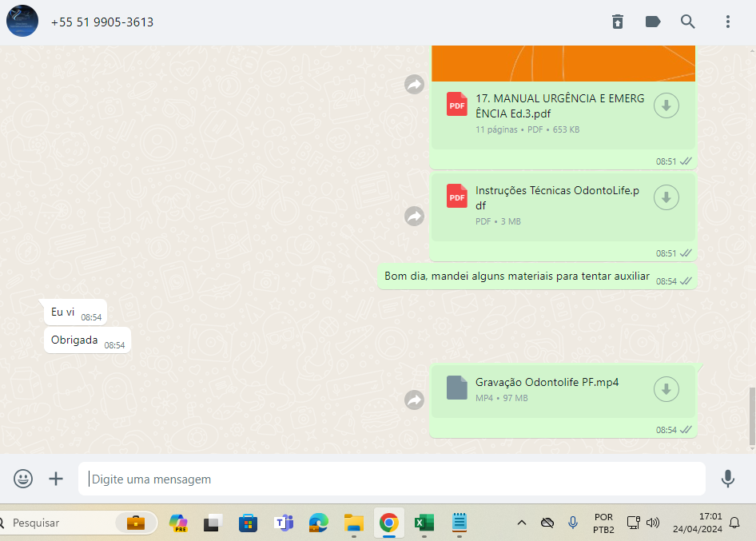Screen dimensions: 756x541
Task: Open the volume speaker tray icon
Action: coord(652,523)
